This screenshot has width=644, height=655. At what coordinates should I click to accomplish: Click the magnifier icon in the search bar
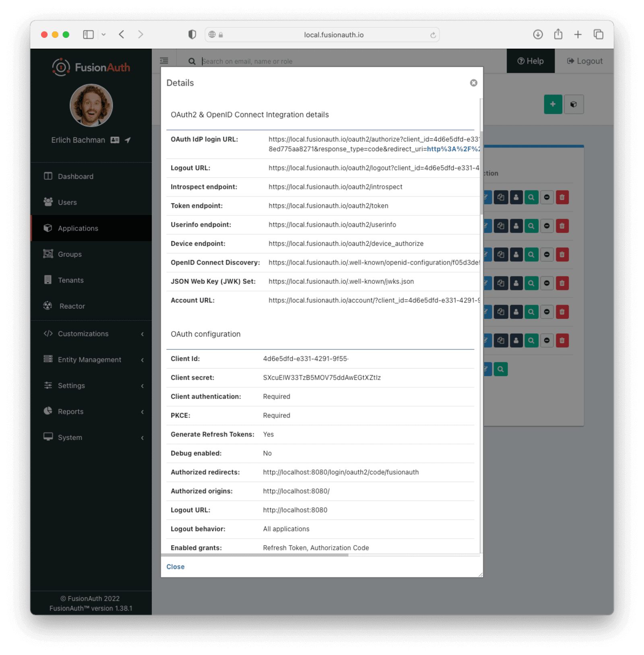pyautogui.click(x=192, y=61)
